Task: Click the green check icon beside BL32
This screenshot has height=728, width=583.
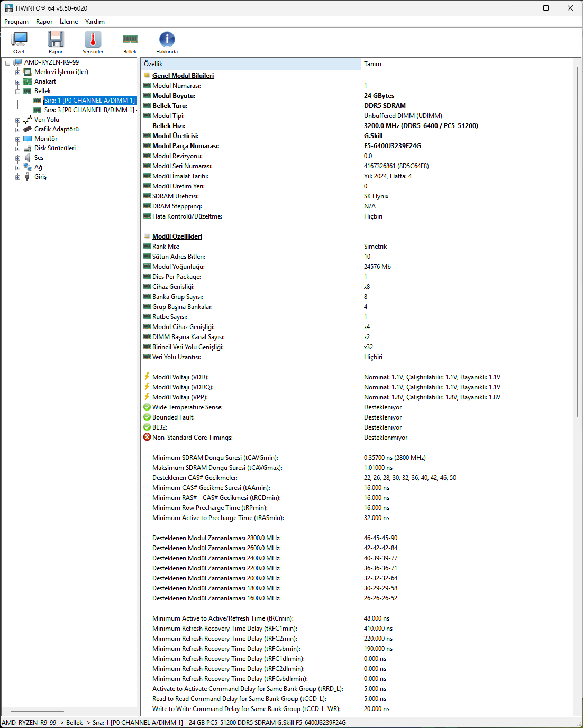Action: pyautogui.click(x=147, y=427)
